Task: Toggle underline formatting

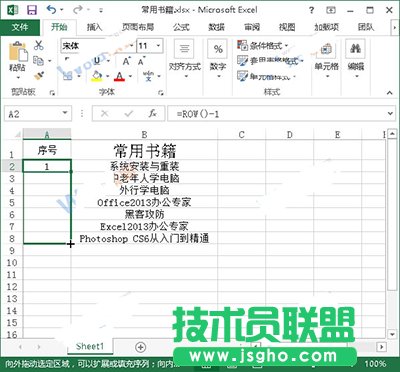Action: (97, 61)
